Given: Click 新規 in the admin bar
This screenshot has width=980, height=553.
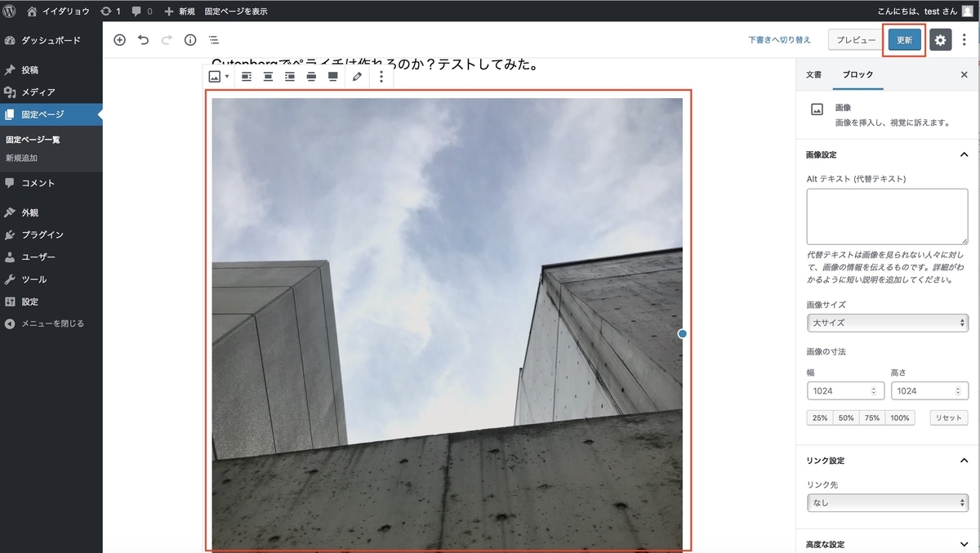Looking at the screenshot, I should 180,11.
